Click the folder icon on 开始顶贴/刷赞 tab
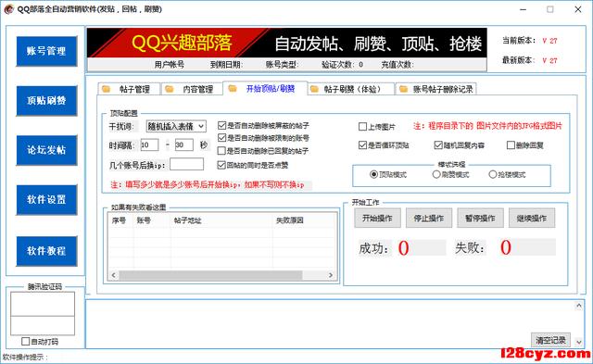The image size is (593, 364). (233, 88)
